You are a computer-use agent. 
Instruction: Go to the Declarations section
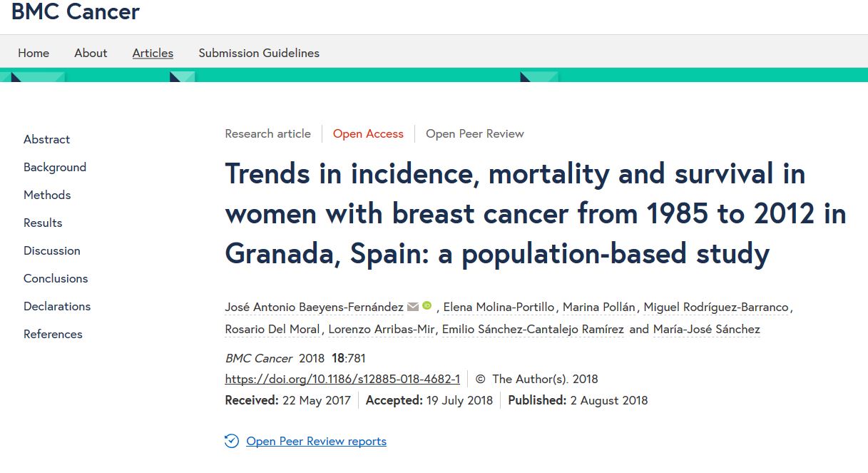pos(57,306)
